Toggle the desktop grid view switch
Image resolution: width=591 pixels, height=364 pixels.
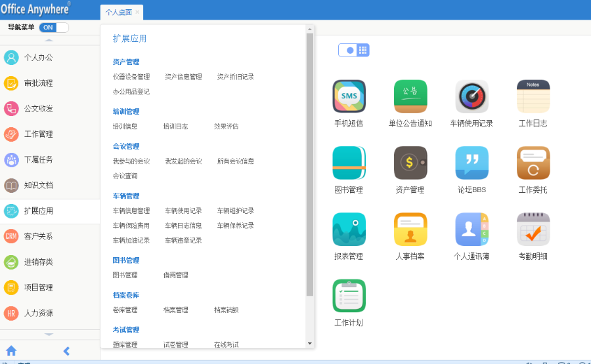click(354, 51)
